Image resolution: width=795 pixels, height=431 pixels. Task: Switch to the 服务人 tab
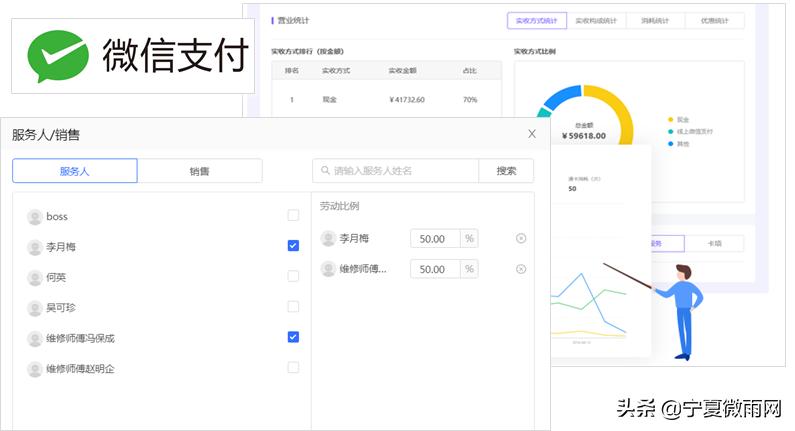75,171
